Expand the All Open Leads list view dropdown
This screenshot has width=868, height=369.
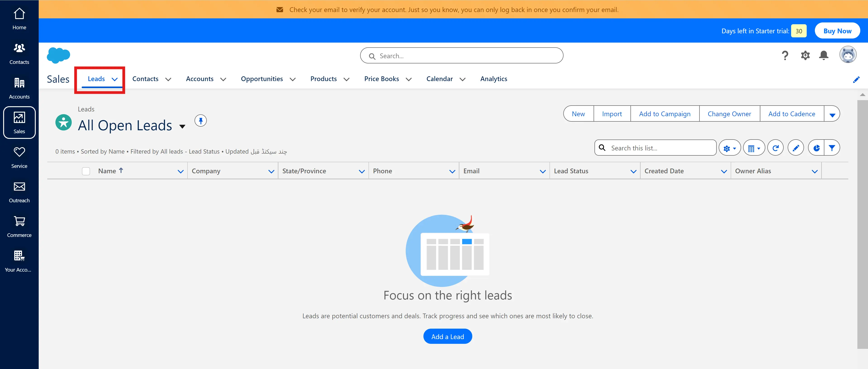click(x=182, y=126)
